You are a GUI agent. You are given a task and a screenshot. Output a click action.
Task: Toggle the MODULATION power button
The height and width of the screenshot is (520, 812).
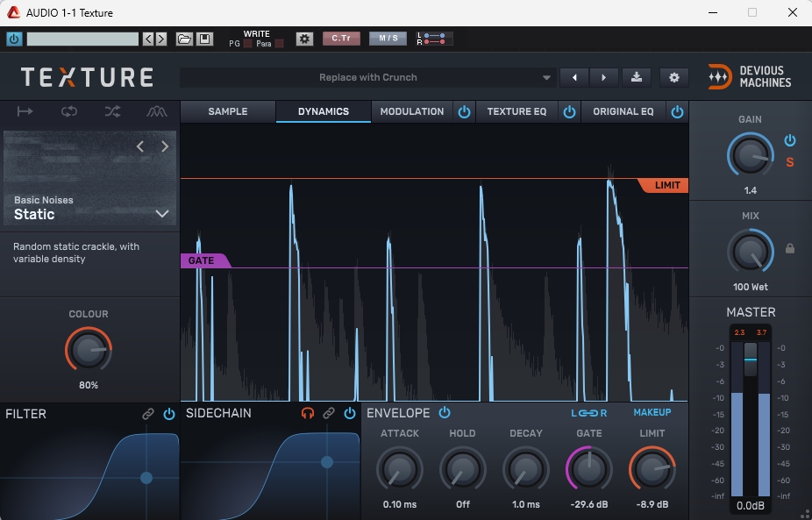tap(464, 112)
